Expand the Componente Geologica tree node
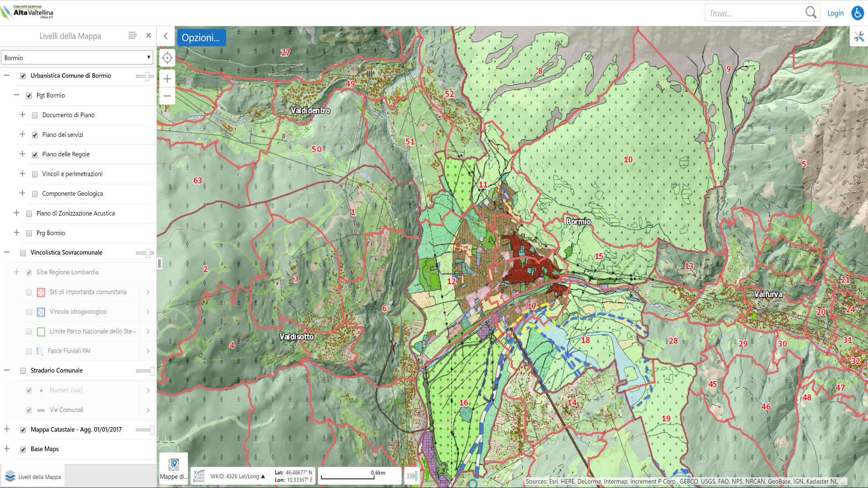Screen dimensions: 868x488 pos(22,193)
